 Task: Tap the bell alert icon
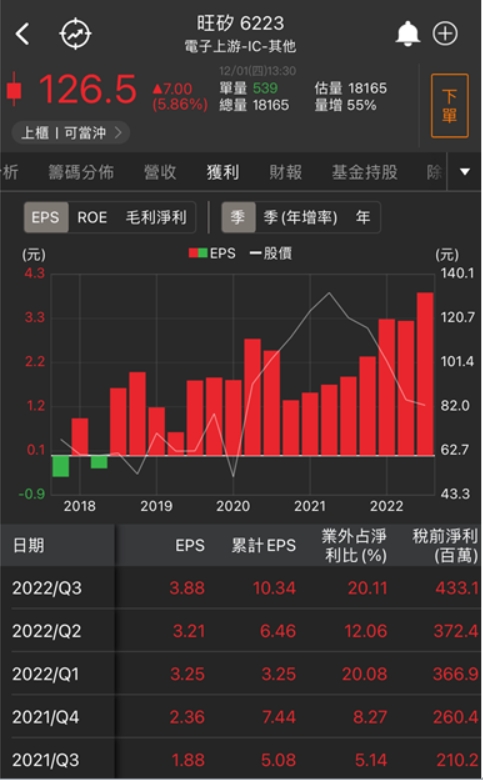pos(407,34)
